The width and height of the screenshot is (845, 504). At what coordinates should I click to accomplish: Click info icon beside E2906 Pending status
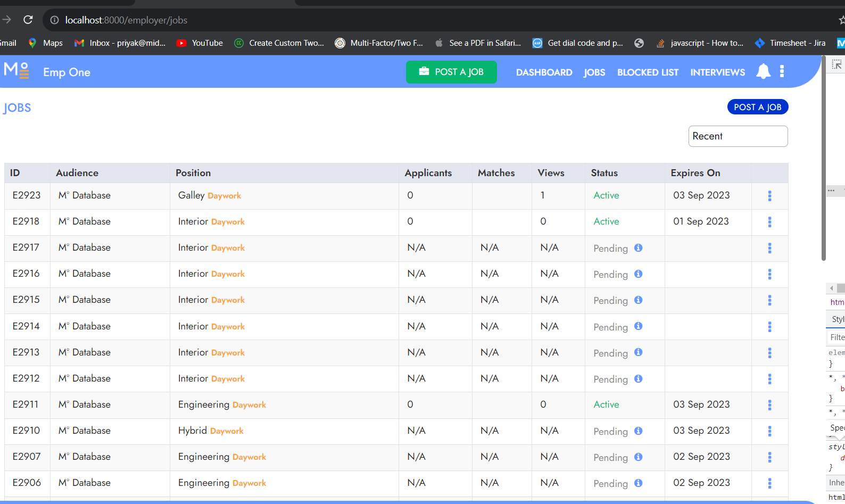[x=639, y=483]
